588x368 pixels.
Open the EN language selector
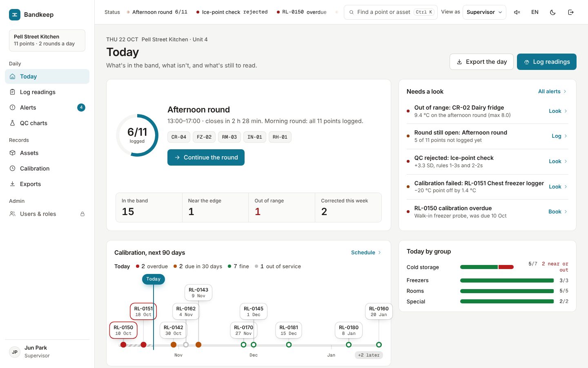tap(535, 12)
